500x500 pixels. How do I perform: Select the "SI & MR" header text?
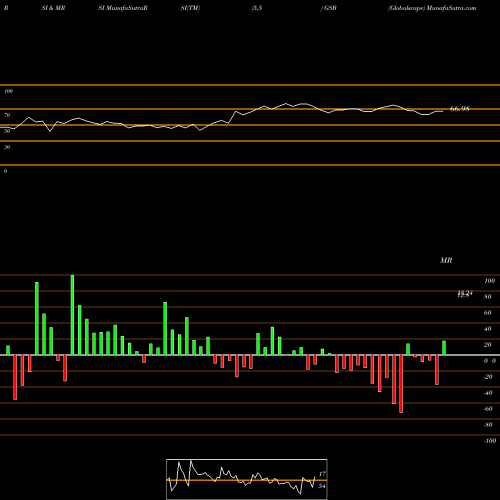click(x=53, y=8)
